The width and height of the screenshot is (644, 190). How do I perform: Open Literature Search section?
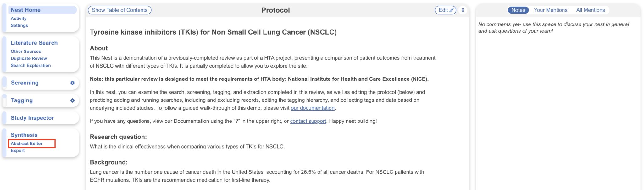pos(34,43)
